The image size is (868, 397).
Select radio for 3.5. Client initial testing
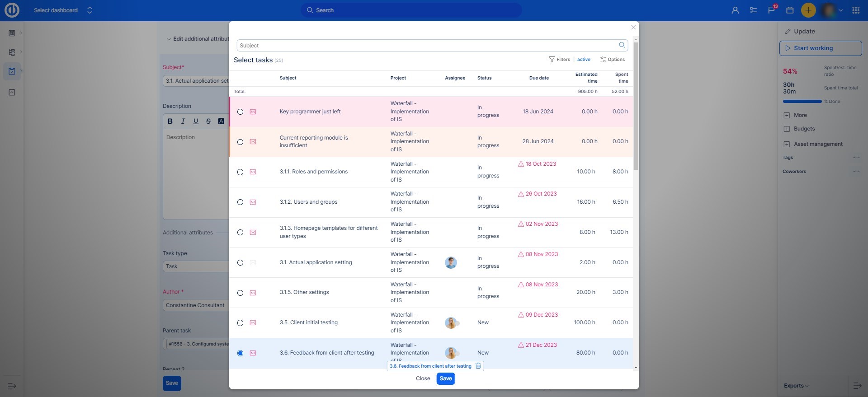coord(240,323)
